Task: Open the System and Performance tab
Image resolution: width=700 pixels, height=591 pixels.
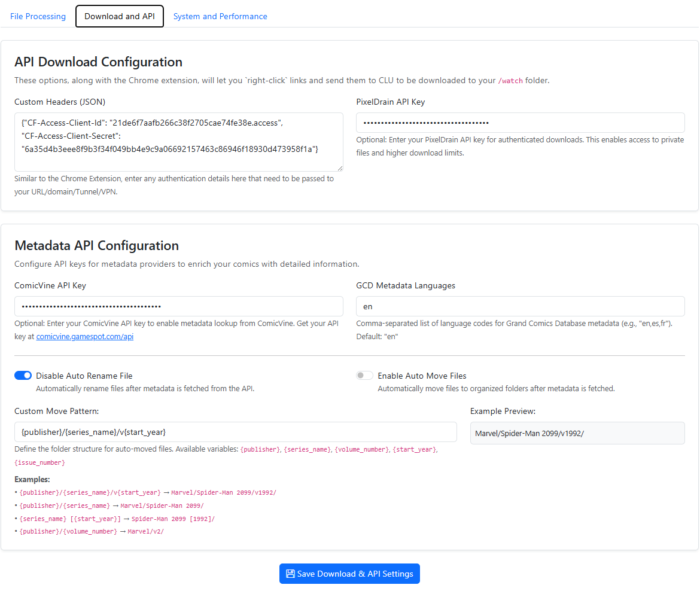Action: click(220, 16)
